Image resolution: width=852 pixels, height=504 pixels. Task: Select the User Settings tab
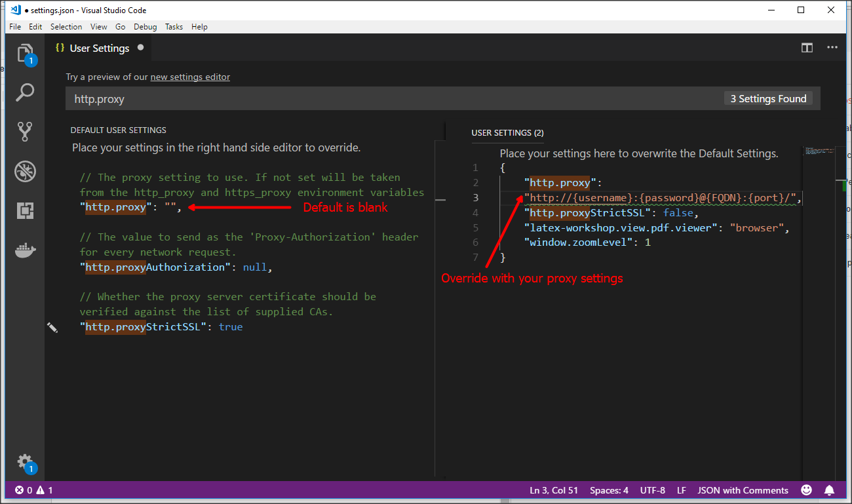100,47
